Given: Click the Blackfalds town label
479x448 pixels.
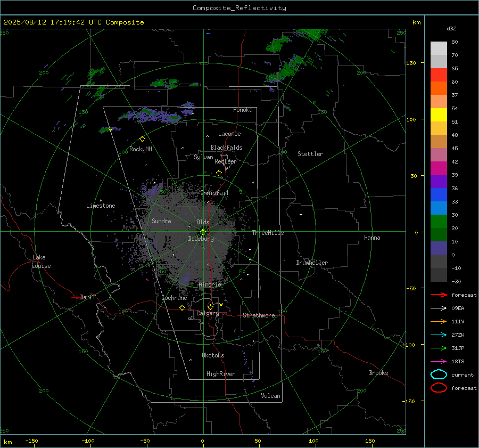Looking at the screenshot, I should pos(226,148).
